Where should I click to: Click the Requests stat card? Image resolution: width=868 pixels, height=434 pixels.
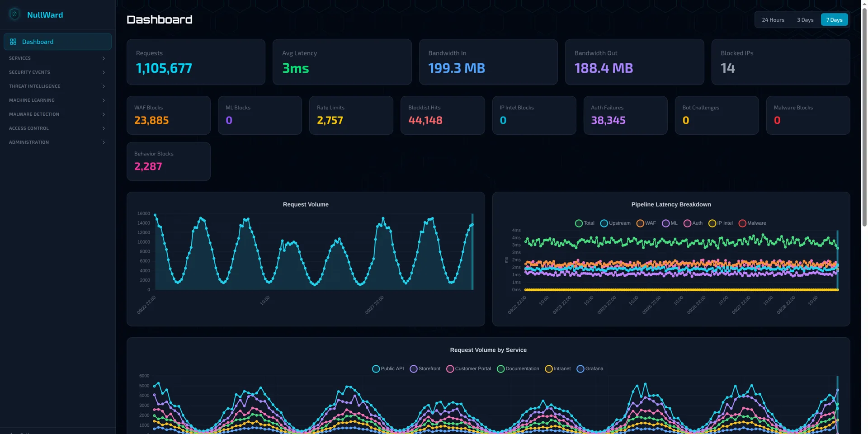(196, 62)
